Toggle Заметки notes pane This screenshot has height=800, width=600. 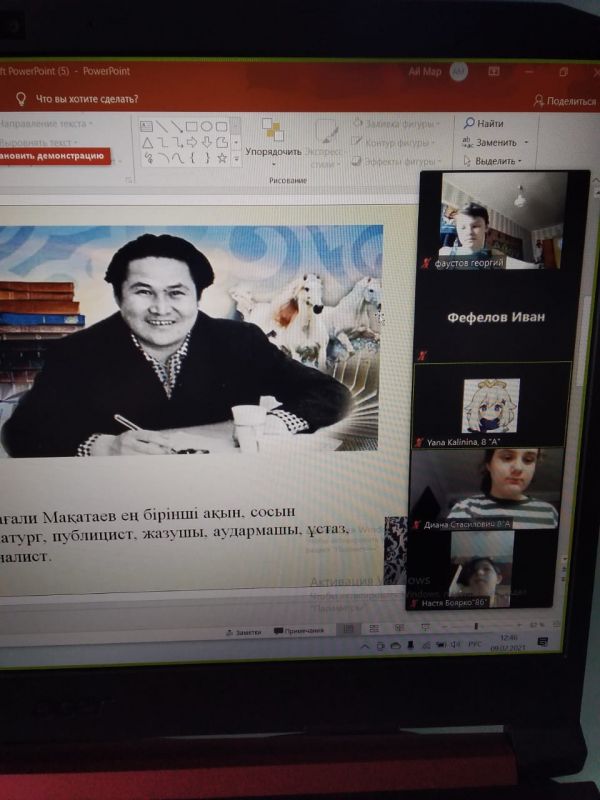243,632
